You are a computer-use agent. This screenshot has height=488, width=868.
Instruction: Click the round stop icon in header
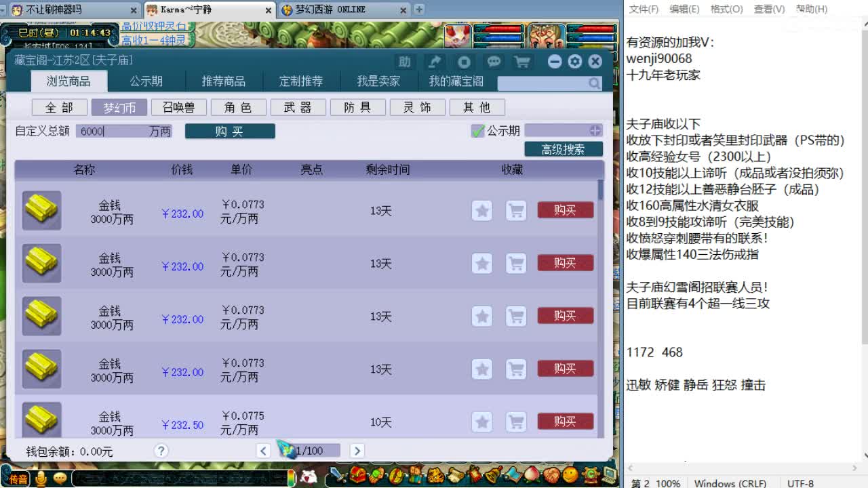(x=464, y=62)
